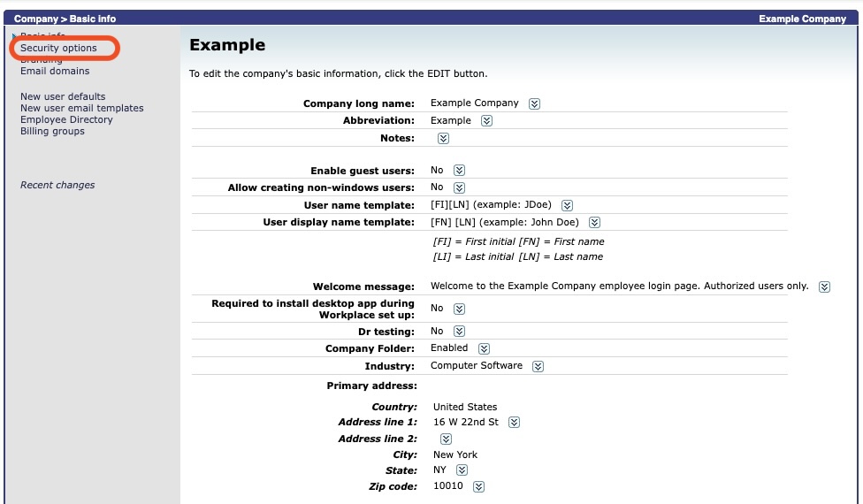The width and height of the screenshot is (863, 504).
Task: Expand the Dr testing option chevron
Action: 459,332
